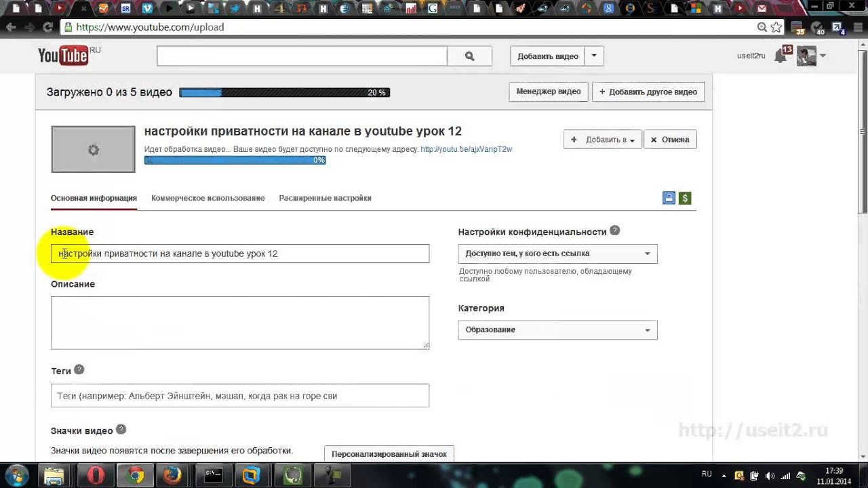Click the green dollar monetization icon
868x488 pixels.
(685, 198)
